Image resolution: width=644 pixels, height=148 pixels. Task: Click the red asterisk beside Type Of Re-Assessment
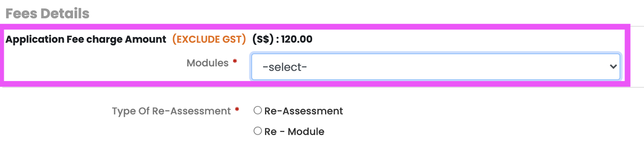tap(237, 109)
